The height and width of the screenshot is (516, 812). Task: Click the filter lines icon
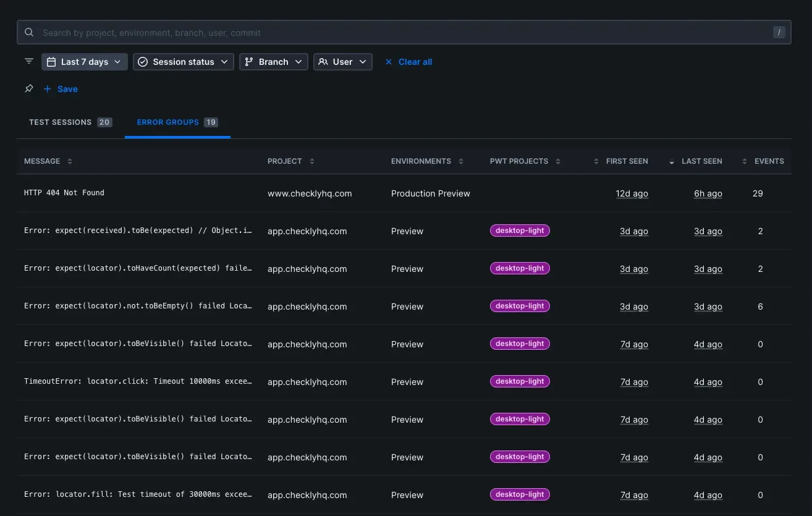click(x=29, y=61)
